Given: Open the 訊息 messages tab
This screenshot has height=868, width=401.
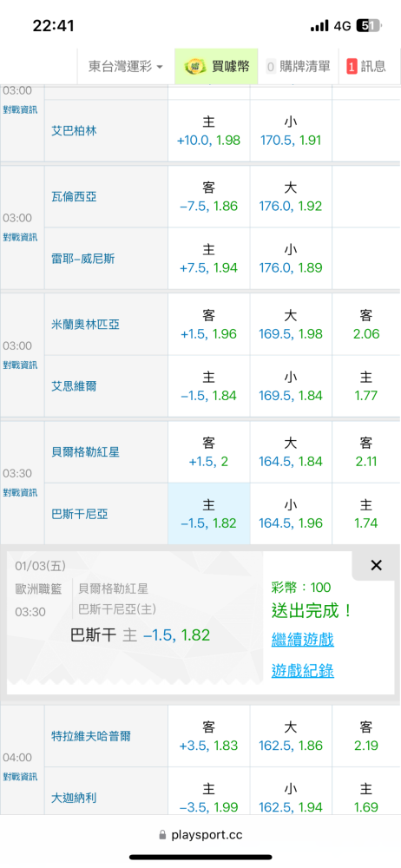Looking at the screenshot, I should coord(366,67).
